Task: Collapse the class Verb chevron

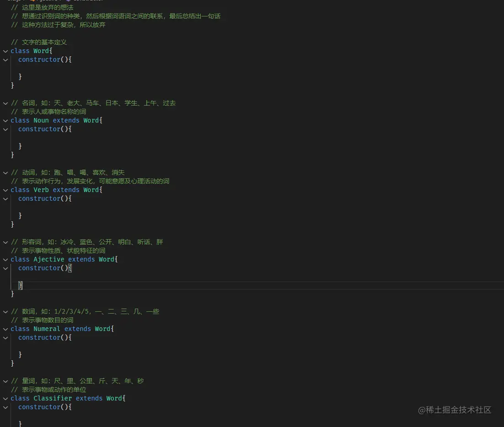Action: pos(5,190)
